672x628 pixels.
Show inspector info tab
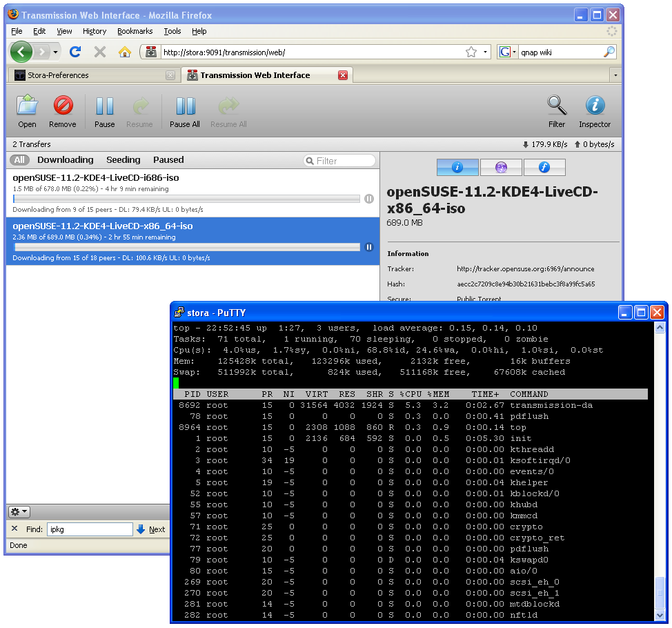coord(457,167)
